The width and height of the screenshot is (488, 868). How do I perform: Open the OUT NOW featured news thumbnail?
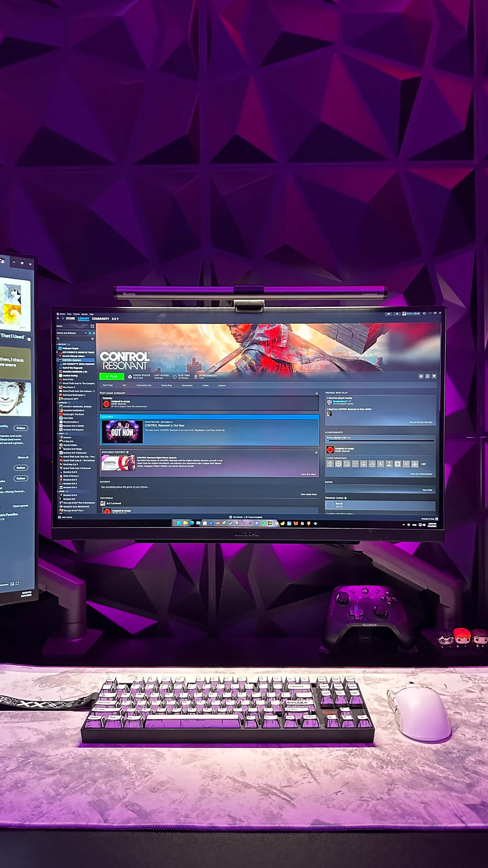[122, 432]
